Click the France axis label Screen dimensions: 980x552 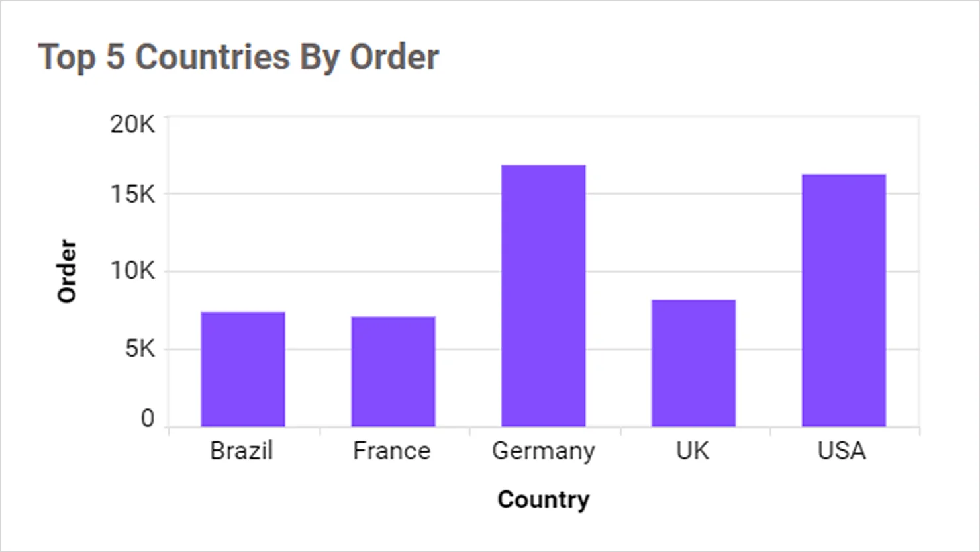coord(391,451)
